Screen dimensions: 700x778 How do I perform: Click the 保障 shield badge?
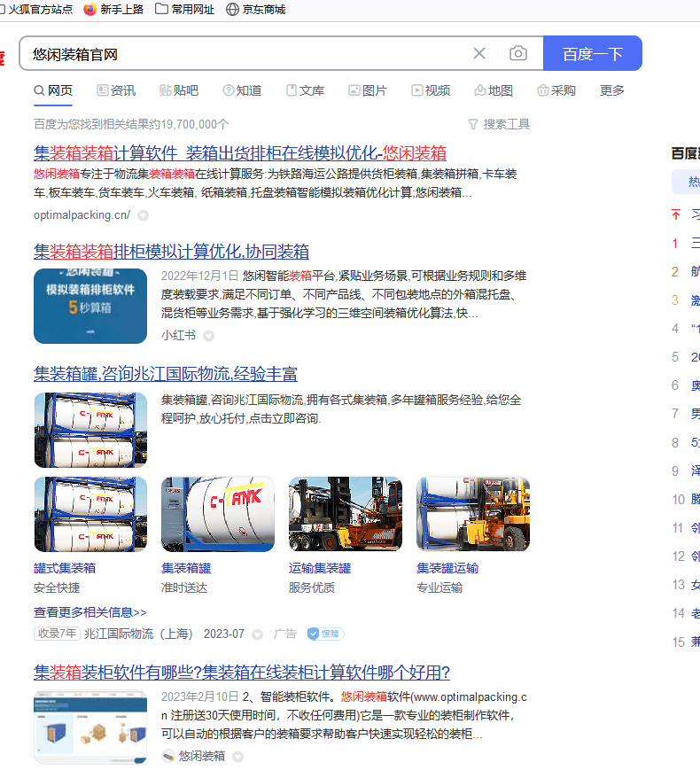pyautogui.click(x=325, y=634)
